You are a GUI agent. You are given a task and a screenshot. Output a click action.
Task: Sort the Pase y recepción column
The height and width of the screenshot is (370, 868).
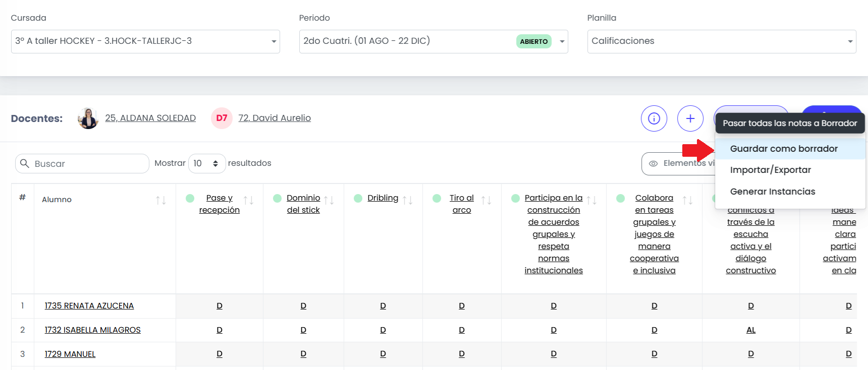point(248,200)
